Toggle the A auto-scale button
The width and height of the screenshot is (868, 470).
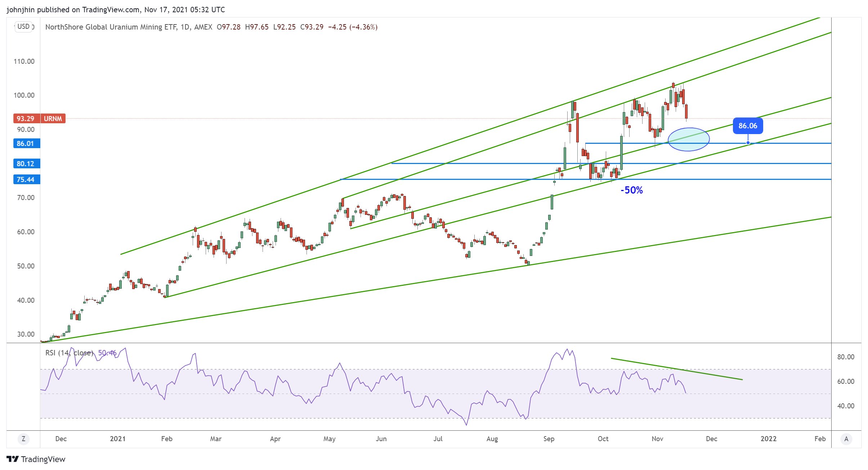(x=846, y=439)
